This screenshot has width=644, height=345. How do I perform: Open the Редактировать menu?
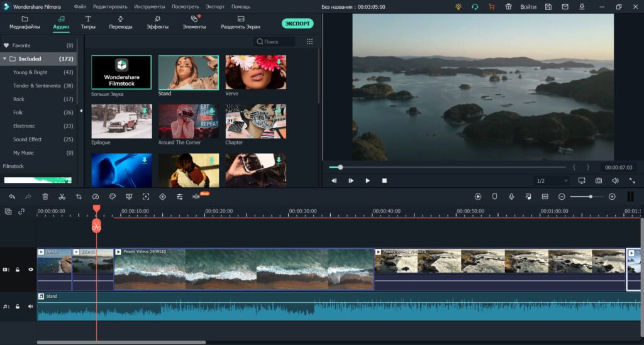click(110, 6)
